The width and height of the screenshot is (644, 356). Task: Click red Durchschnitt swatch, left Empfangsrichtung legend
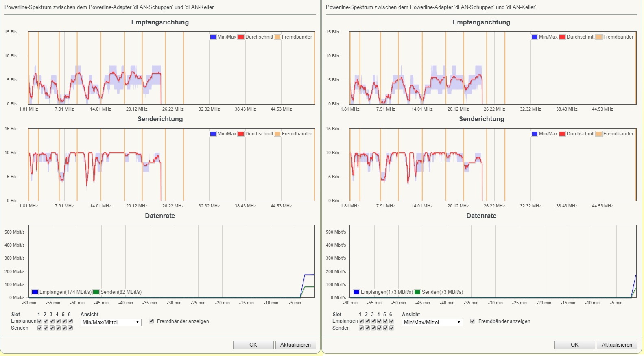coord(241,37)
